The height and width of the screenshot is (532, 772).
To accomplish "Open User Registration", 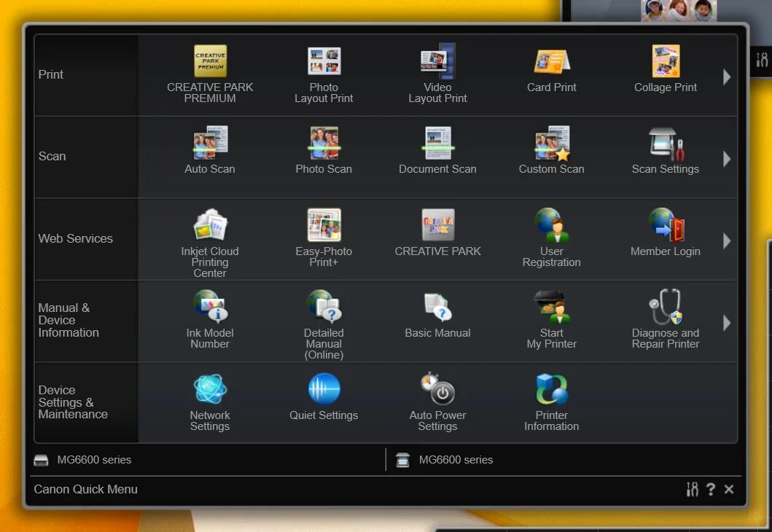I will point(551,238).
